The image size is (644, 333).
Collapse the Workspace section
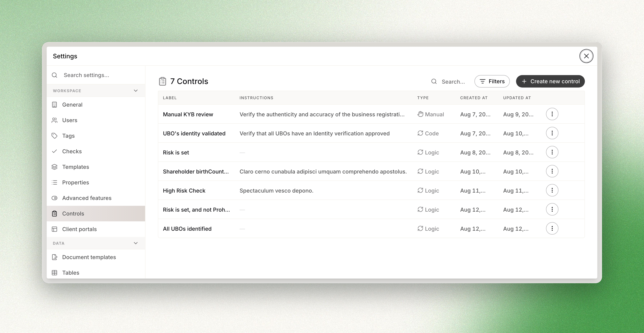point(136,90)
